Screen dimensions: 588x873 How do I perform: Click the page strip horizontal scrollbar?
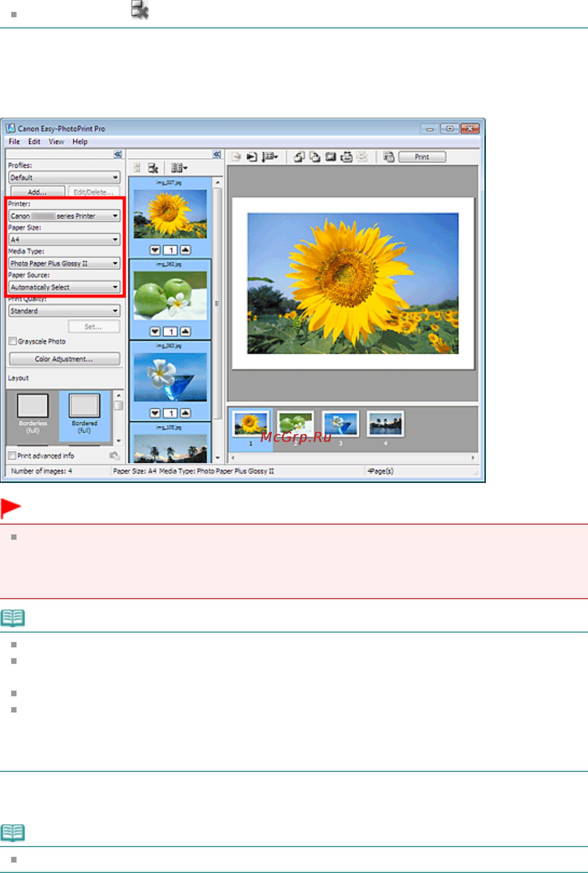[x=352, y=458]
